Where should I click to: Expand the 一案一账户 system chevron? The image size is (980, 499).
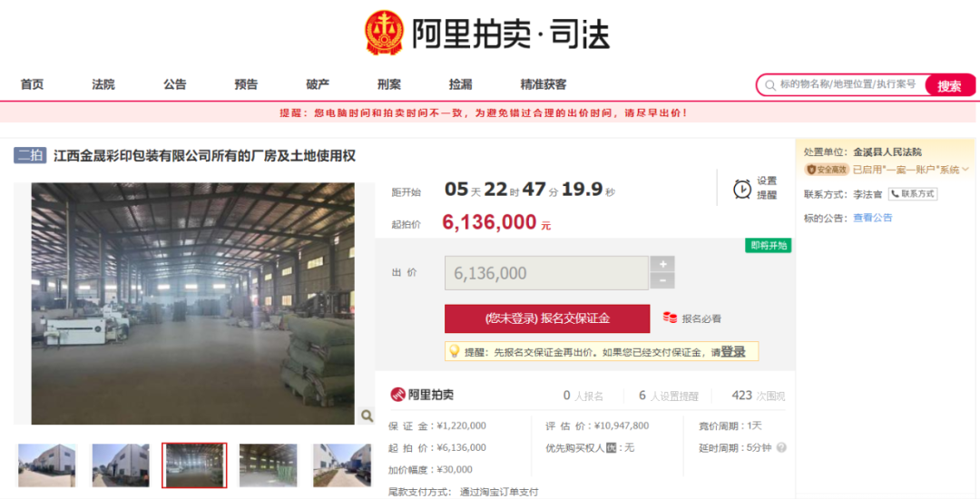965,170
